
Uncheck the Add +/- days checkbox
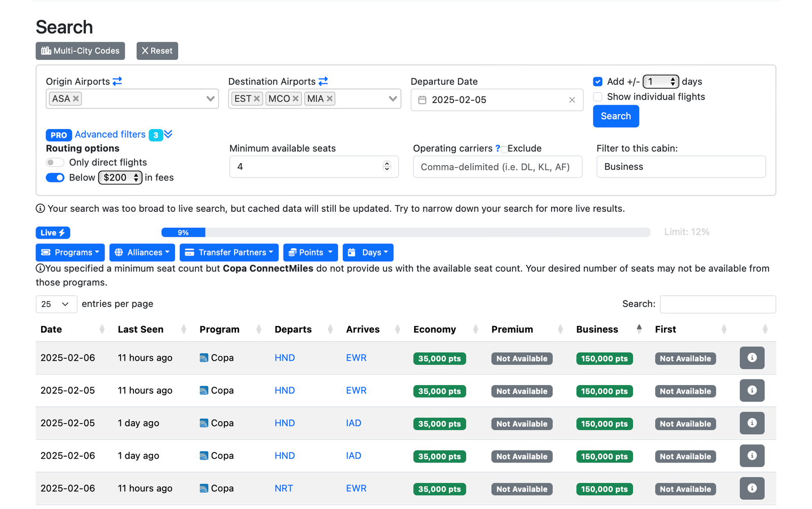[x=598, y=82]
